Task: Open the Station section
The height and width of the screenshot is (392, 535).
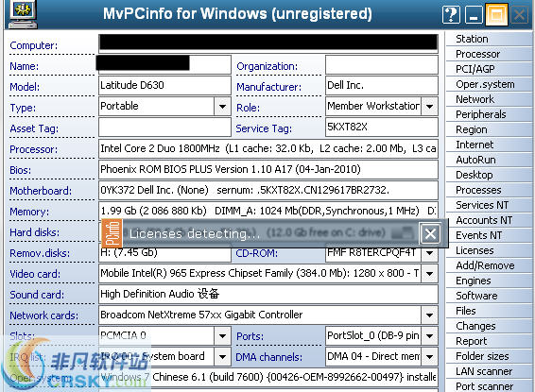Action: pos(489,39)
